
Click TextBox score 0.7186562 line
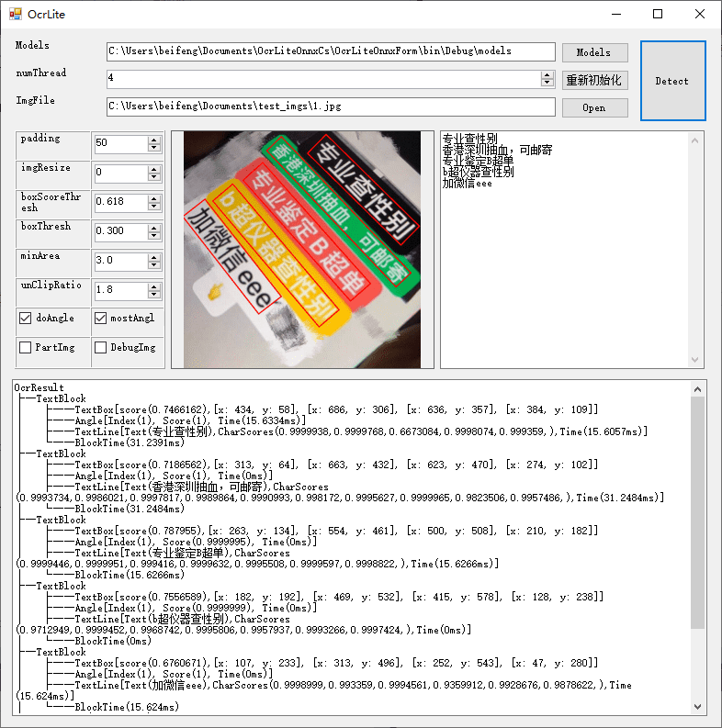[336, 465]
